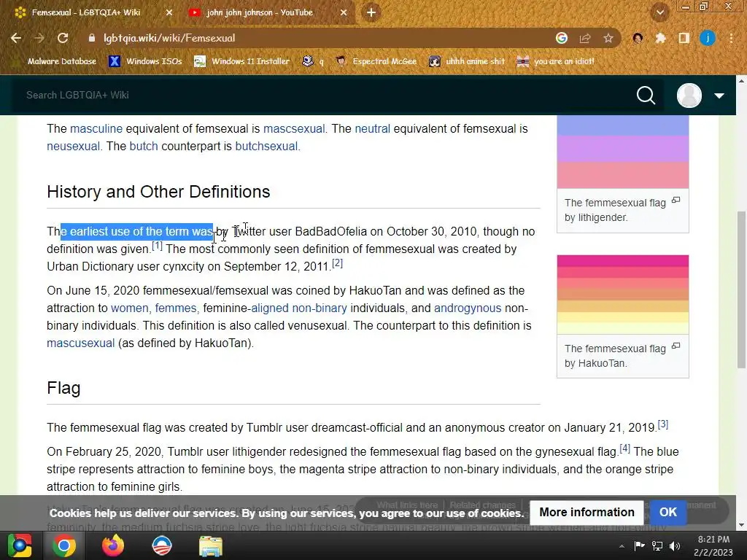Share this page via share icon
This screenshot has width=747, height=560.
point(585,38)
